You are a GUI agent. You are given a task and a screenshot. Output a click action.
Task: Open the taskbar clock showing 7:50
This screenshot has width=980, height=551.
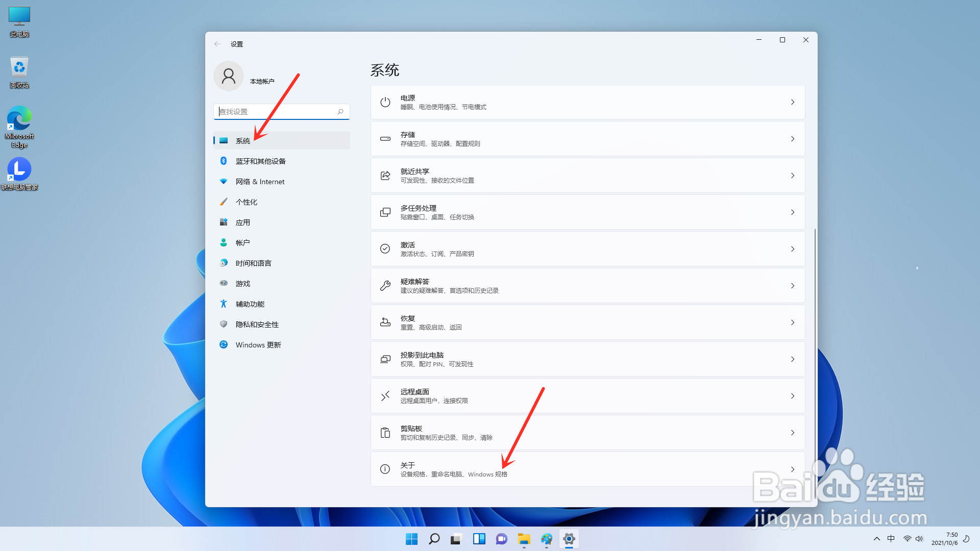944,539
